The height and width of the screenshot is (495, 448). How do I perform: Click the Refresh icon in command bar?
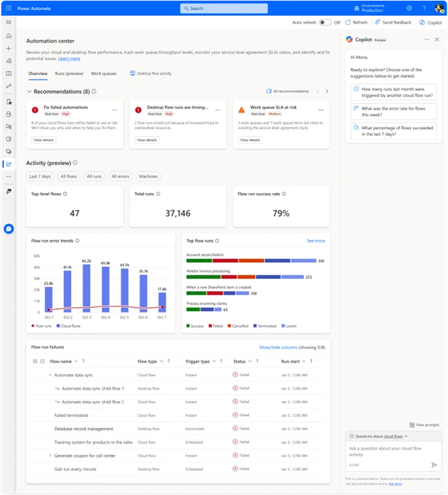(x=349, y=22)
